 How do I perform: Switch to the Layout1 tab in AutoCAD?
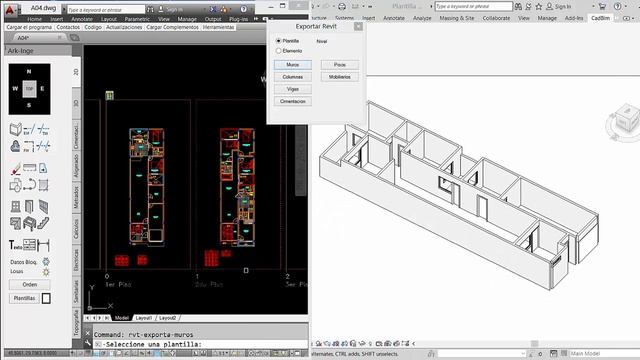point(144,318)
